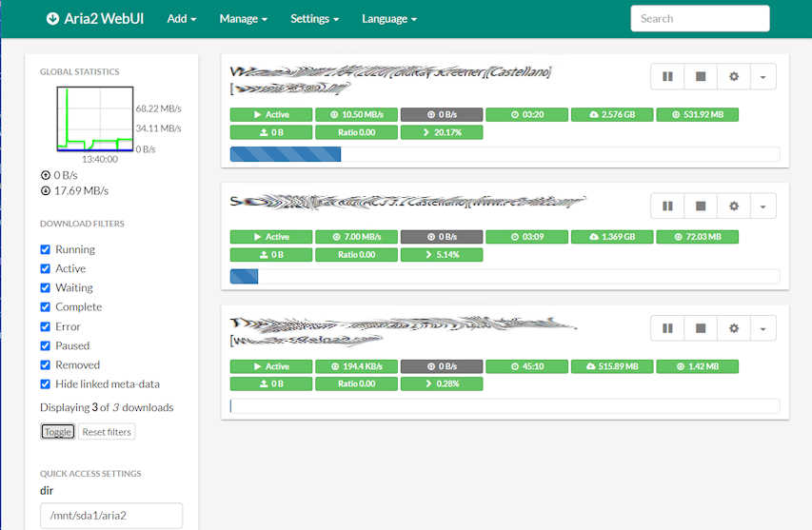The width and height of the screenshot is (812, 530).
Task: Click the 45:10 remaining time badge
Action: coord(526,366)
